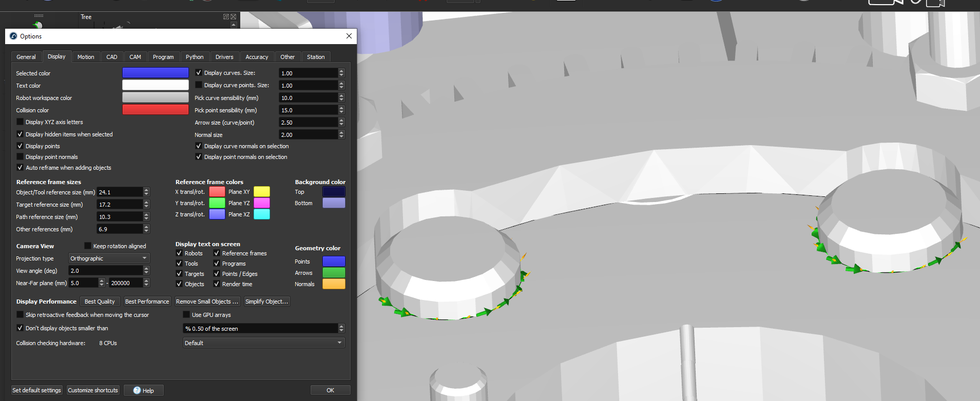The image size is (980, 401).
Task: Select the Accuracy tab
Action: pos(257,57)
